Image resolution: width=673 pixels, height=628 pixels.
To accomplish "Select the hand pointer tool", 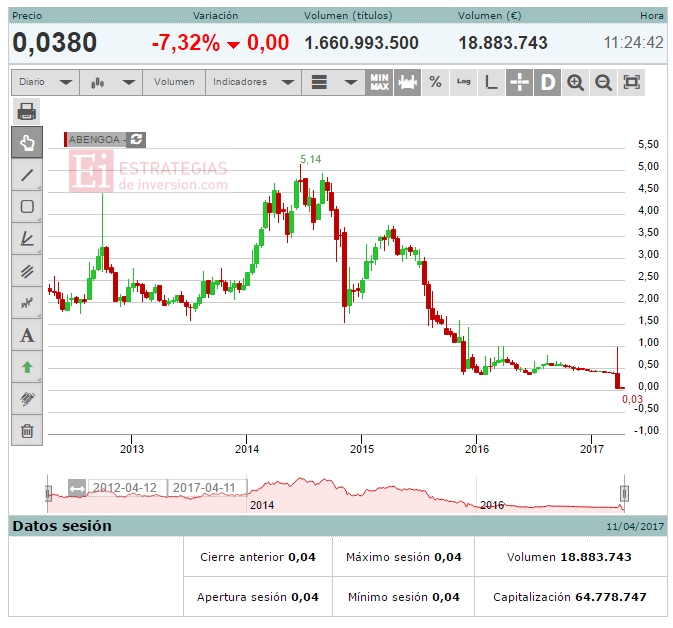I will click(27, 143).
